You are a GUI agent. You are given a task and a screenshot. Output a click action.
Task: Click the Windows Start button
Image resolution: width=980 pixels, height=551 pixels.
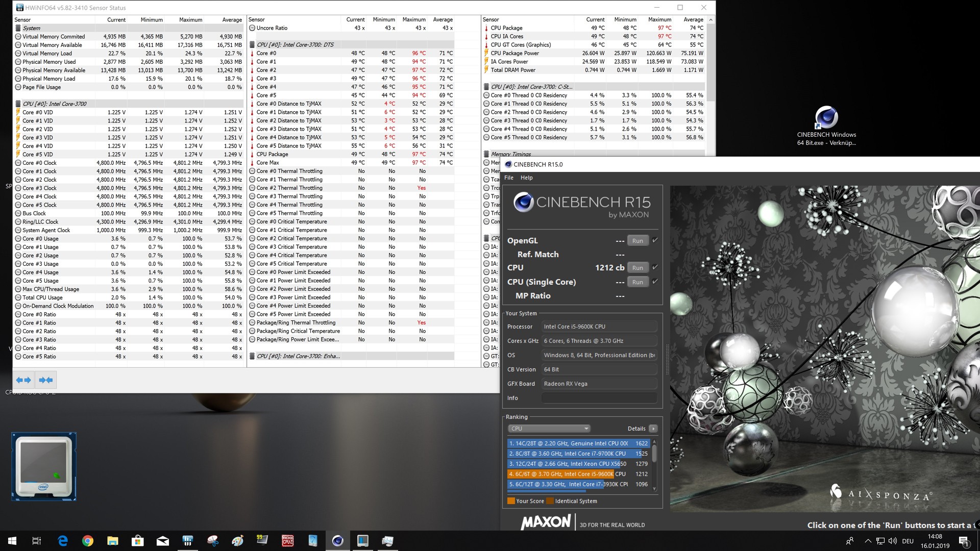point(12,541)
